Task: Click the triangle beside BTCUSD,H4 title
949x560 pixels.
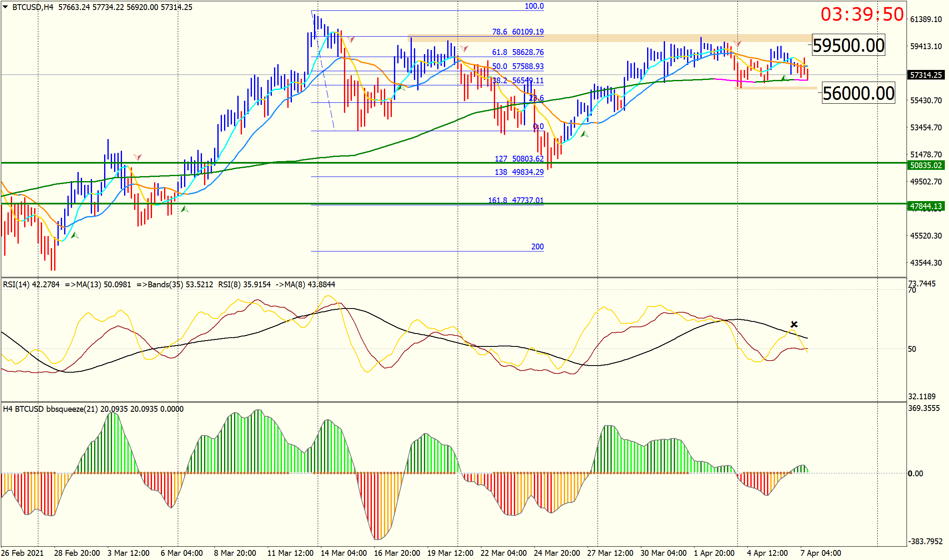Action: coord(5,7)
